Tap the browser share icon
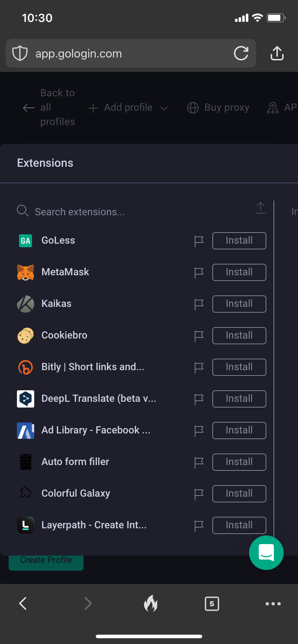The width and height of the screenshot is (298, 644). [x=277, y=53]
